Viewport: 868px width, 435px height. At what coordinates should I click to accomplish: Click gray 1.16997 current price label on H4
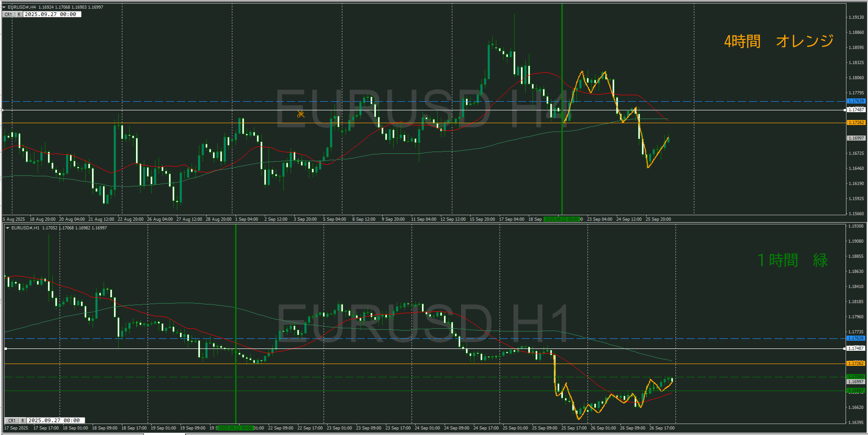[856, 138]
